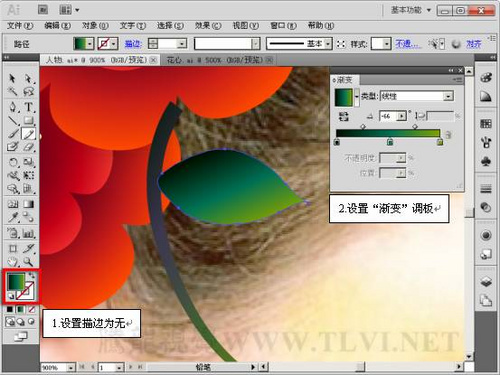Select the Selection arrow tool
This screenshot has height=375, width=500.
pyautogui.click(x=12, y=78)
